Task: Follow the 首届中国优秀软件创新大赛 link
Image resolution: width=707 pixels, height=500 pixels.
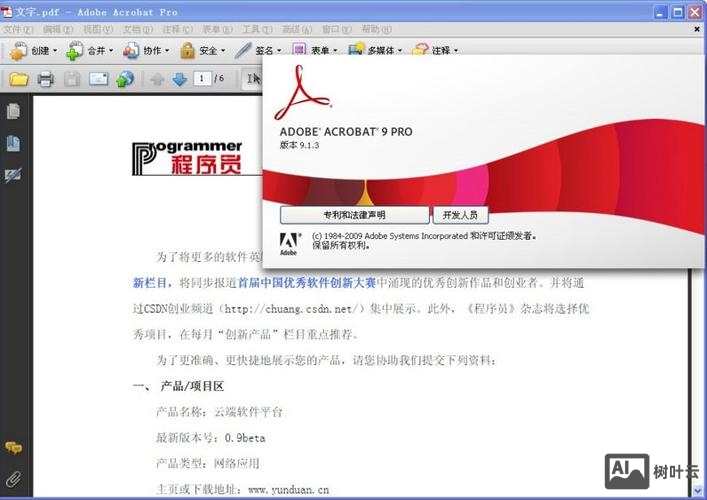Action: [x=307, y=283]
